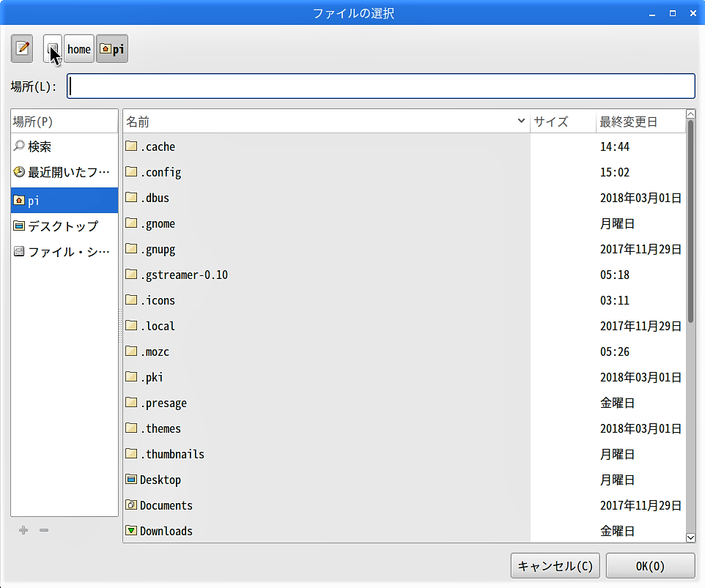Click the Cancel button
Image resolution: width=705 pixels, height=588 pixels.
[x=555, y=566]
